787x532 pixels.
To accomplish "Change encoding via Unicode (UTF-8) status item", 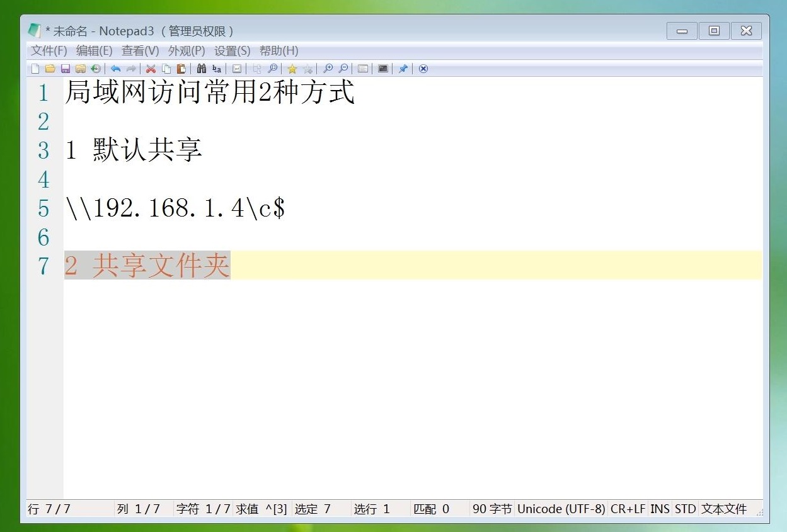I will pos(560,509).
